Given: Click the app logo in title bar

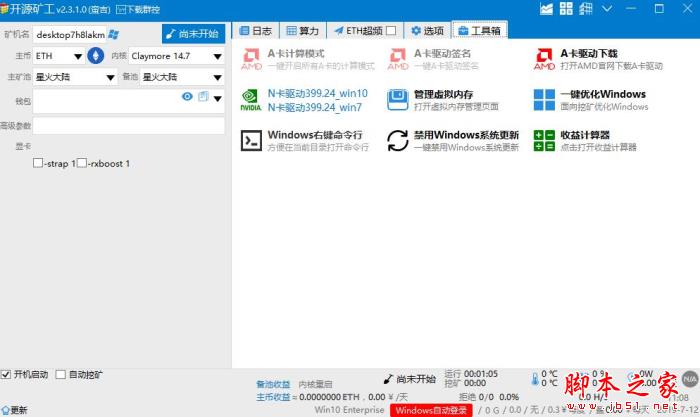Looking at the screenshot, I should [4, 9].
